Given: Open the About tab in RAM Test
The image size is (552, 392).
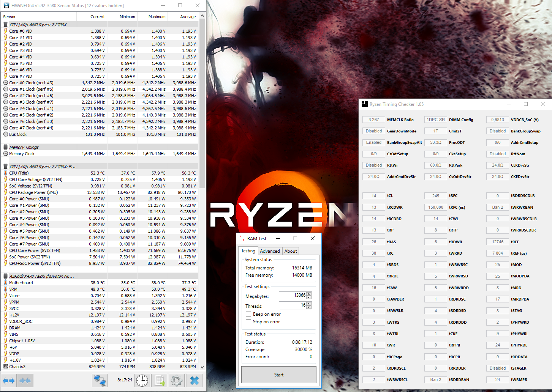Looking at the screenshot, I should (291, 251).
